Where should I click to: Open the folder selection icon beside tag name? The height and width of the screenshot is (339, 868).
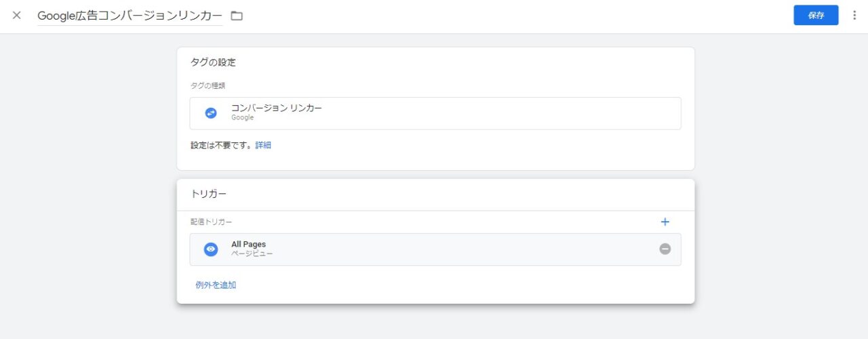(x=237, y=16)
